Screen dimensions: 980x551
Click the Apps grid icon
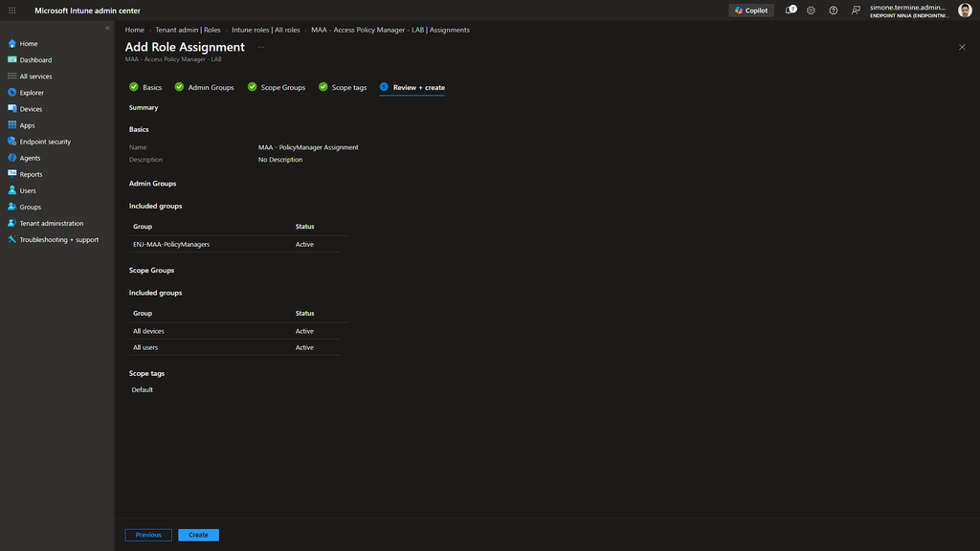click(x=11, y=125)
